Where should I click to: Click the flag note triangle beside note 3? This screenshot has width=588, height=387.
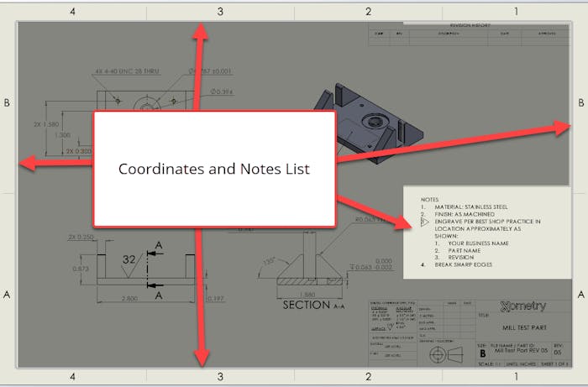click(425, 222)
